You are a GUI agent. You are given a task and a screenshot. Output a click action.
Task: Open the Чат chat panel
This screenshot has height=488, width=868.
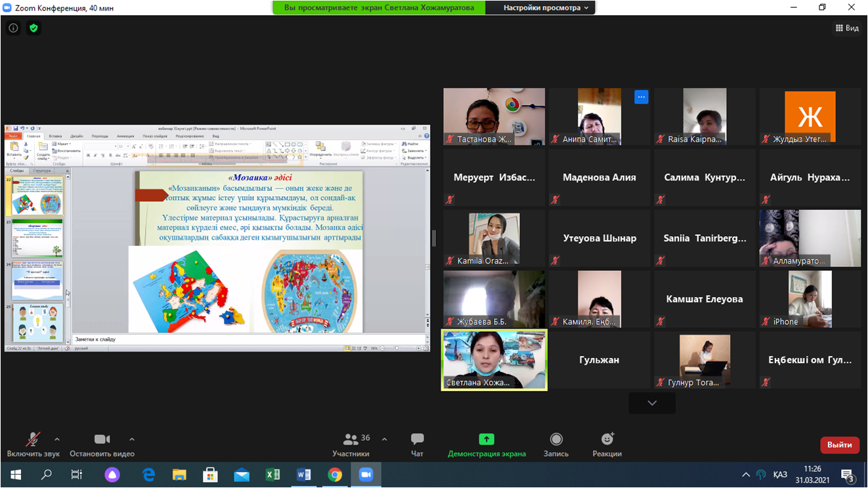[417, 445]
